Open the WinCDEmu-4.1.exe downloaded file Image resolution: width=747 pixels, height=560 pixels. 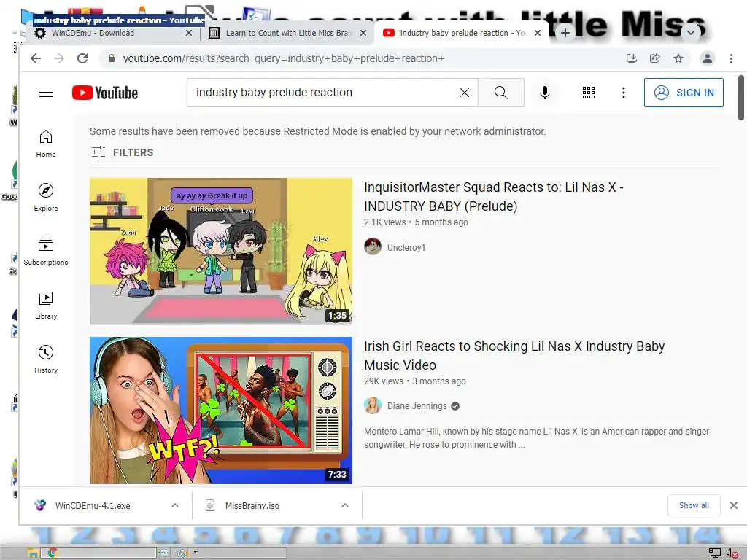tap(93, 506)
